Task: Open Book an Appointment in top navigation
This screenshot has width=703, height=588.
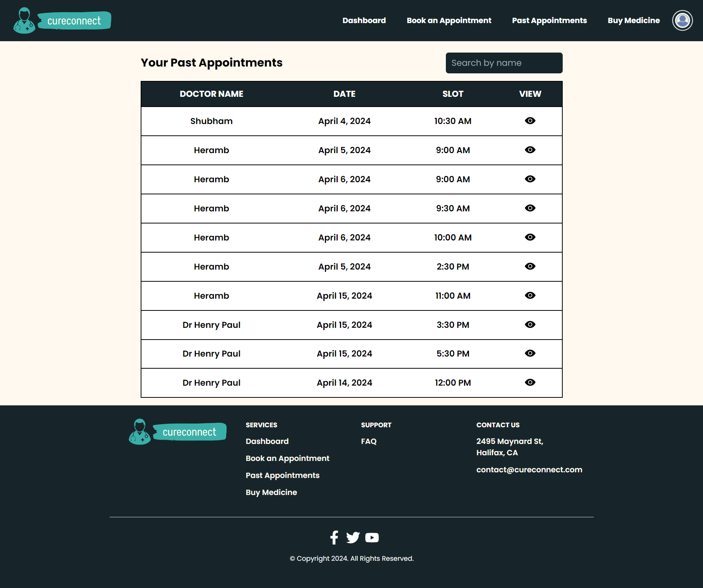Action: coord(449,20)
